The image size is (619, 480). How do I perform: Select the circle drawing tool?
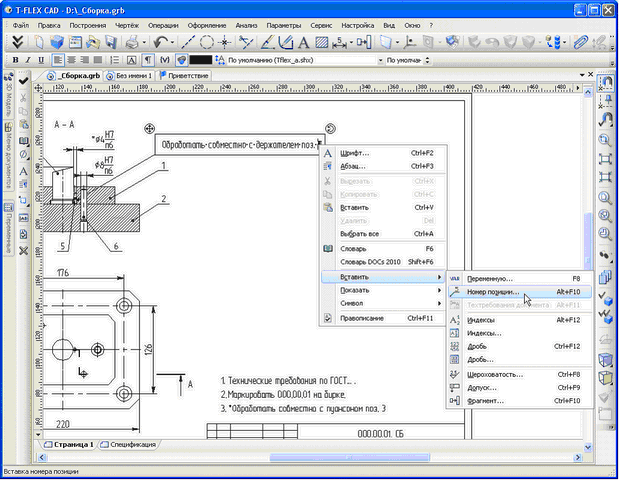[x=207, y=43]
